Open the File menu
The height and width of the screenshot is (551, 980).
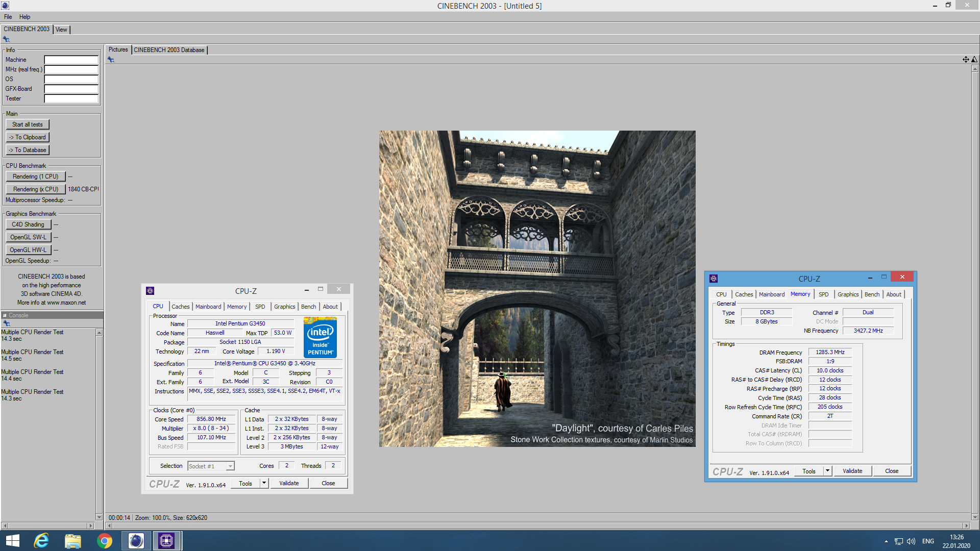(8, 17)
